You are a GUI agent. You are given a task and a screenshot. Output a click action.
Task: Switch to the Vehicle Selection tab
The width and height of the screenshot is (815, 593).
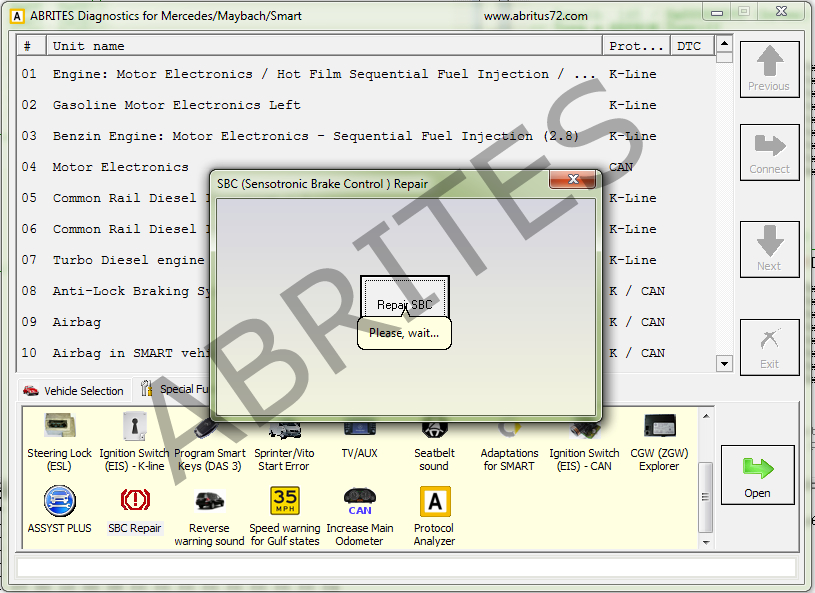pos(73,390)
